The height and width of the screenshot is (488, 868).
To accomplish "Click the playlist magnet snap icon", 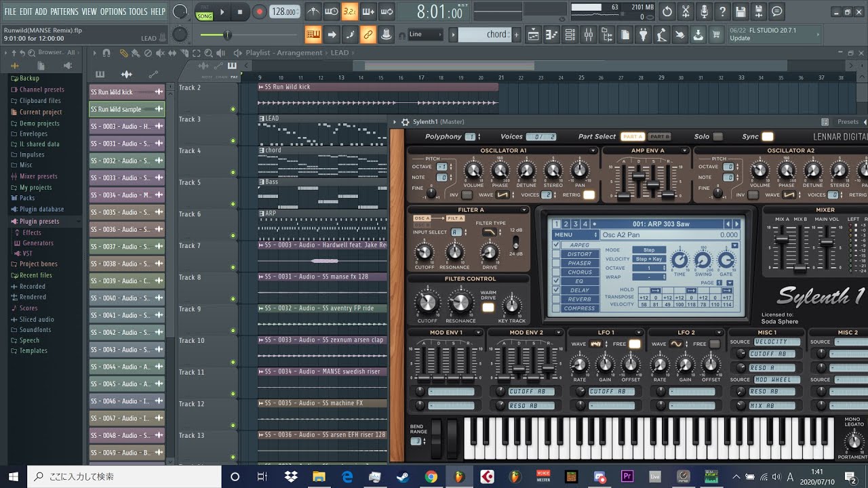I will tap(106, 53).
